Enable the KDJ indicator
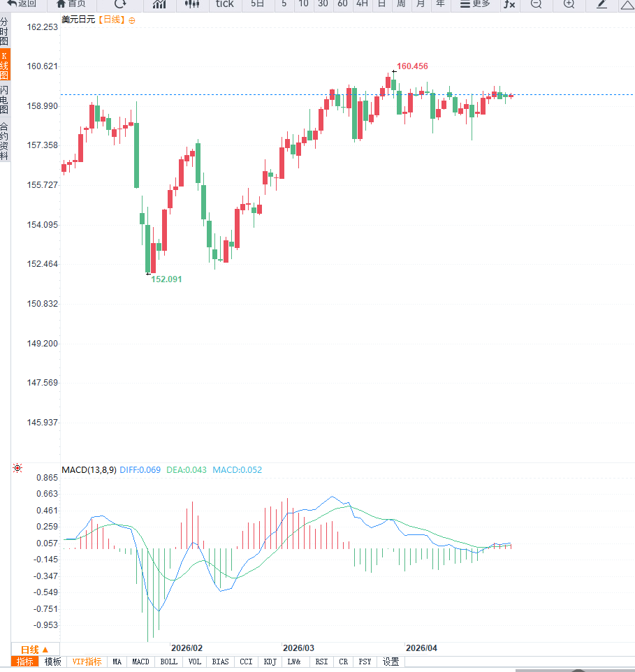The width and height of the screenshot is (635, 672). tap(270, 662)
